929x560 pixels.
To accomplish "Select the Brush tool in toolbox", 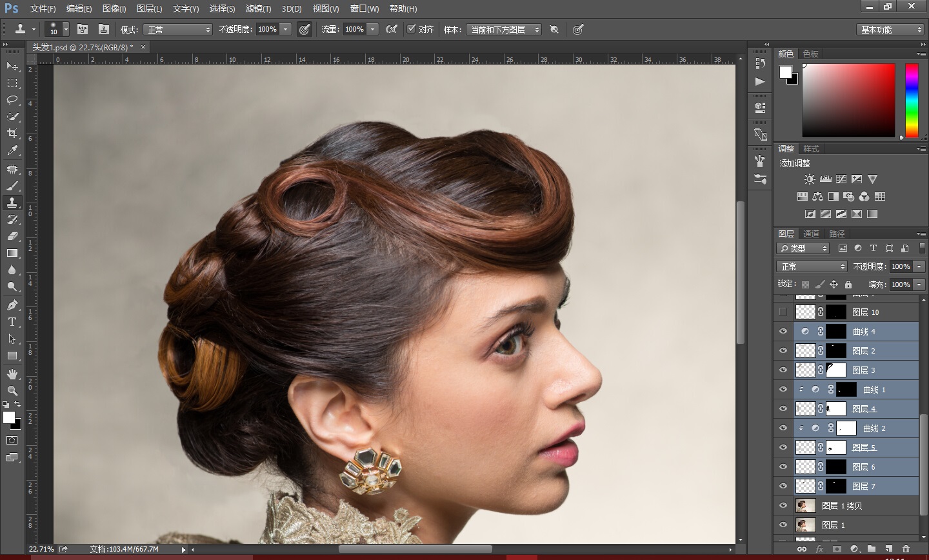I will 12,186.
